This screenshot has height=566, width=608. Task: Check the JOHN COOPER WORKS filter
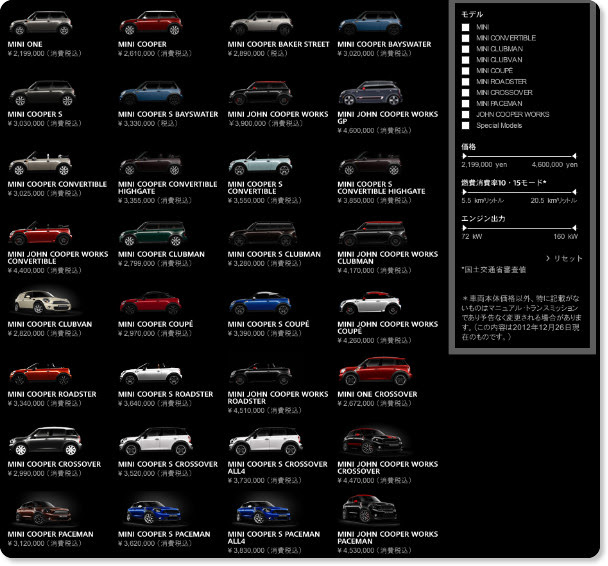click(465, 114)
